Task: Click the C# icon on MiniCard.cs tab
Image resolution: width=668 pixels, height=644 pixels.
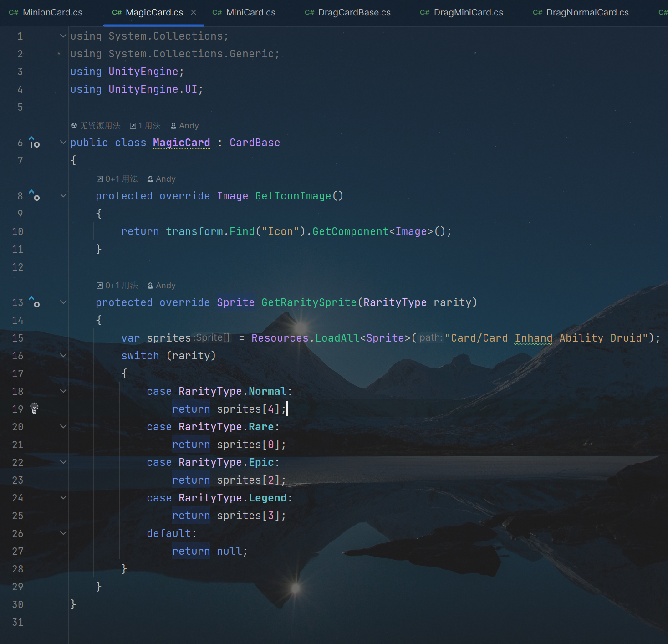Action: (x=217, y=13)
